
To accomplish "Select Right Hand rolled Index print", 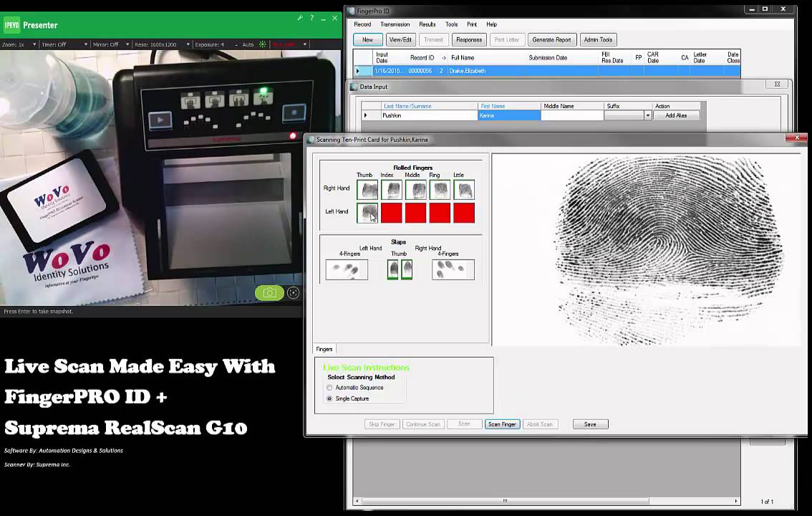I will 392,190.
